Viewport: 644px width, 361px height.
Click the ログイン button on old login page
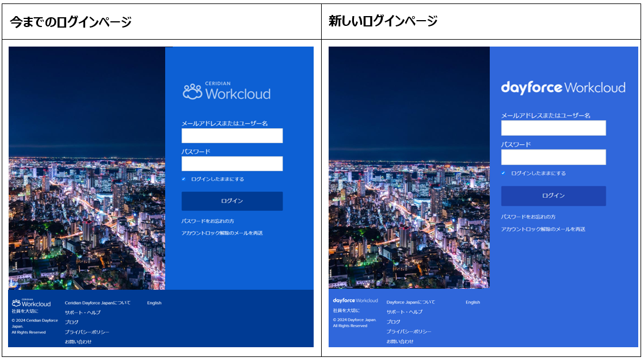pos(232,201)
